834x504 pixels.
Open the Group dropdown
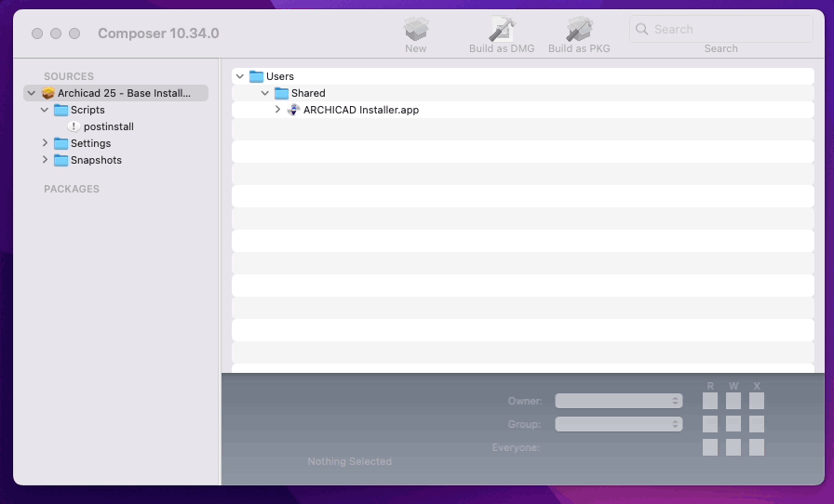(619, 424)
